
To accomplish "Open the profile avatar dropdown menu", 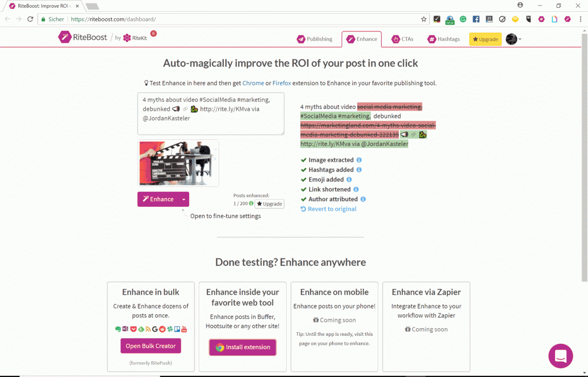I will pyautogui.click(x=513, y=39).
